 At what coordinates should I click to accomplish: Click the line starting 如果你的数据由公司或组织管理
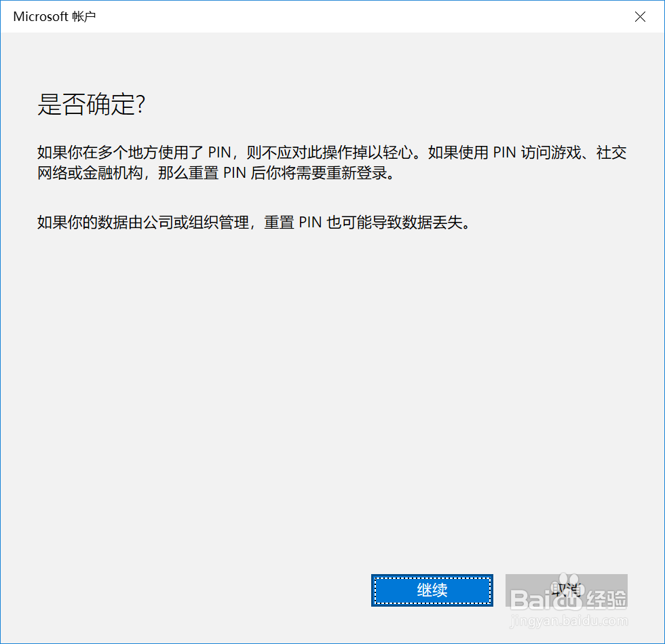254,222
